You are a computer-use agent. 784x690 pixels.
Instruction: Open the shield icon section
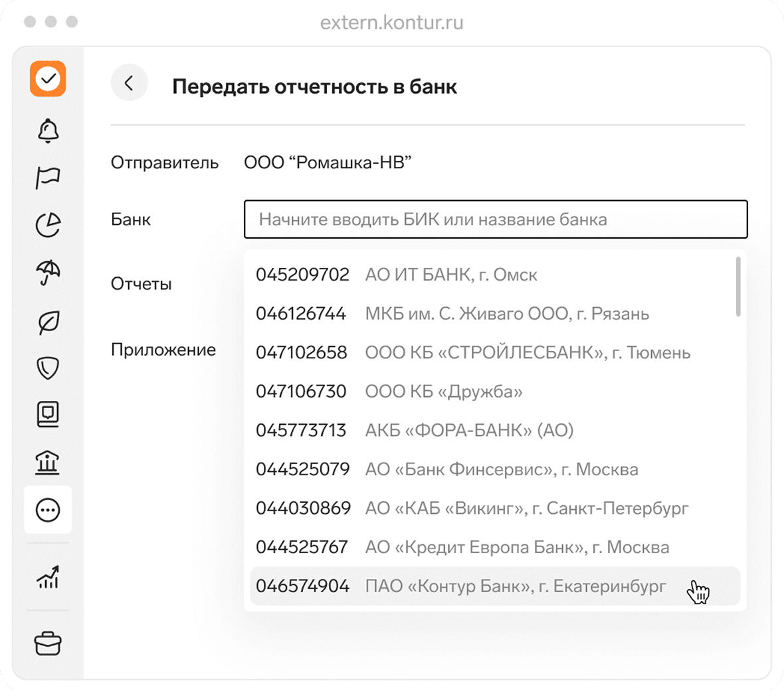pos(48,368)
